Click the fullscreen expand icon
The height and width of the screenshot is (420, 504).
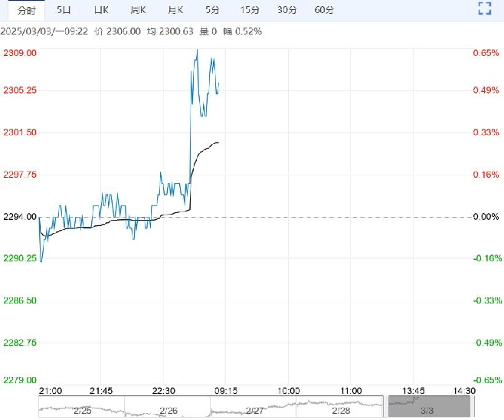coord(483,9)
